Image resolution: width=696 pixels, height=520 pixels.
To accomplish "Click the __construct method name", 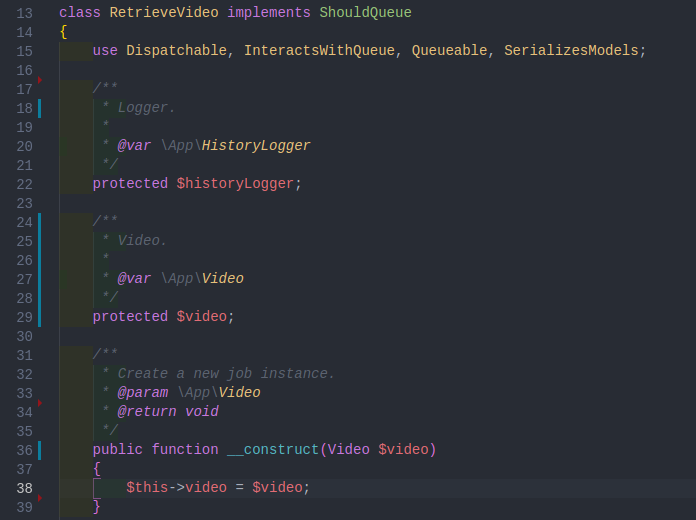I will point(273,449).
